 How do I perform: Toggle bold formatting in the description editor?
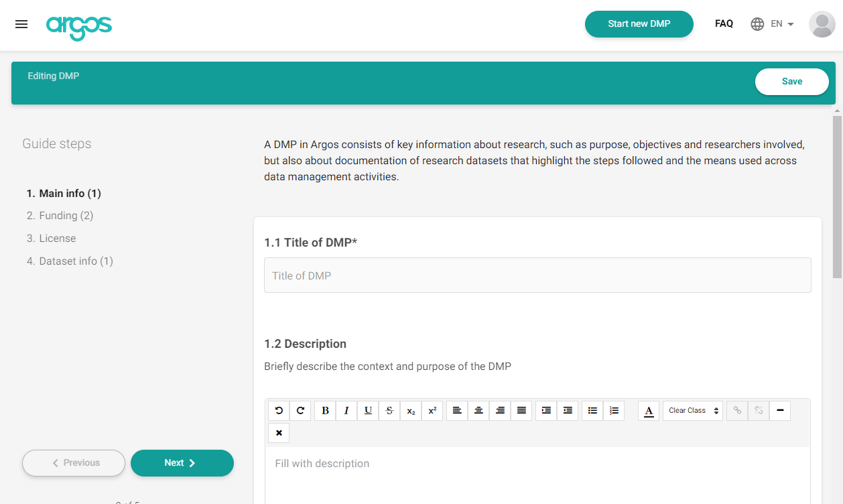(x=324, y=410)
